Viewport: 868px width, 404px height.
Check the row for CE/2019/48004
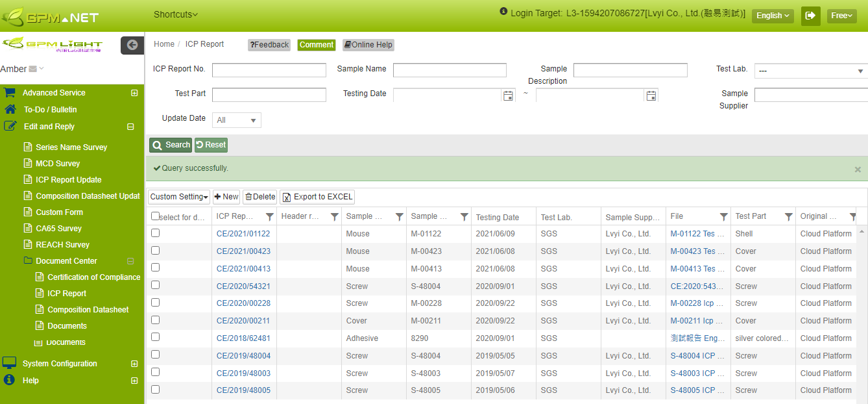155,355
